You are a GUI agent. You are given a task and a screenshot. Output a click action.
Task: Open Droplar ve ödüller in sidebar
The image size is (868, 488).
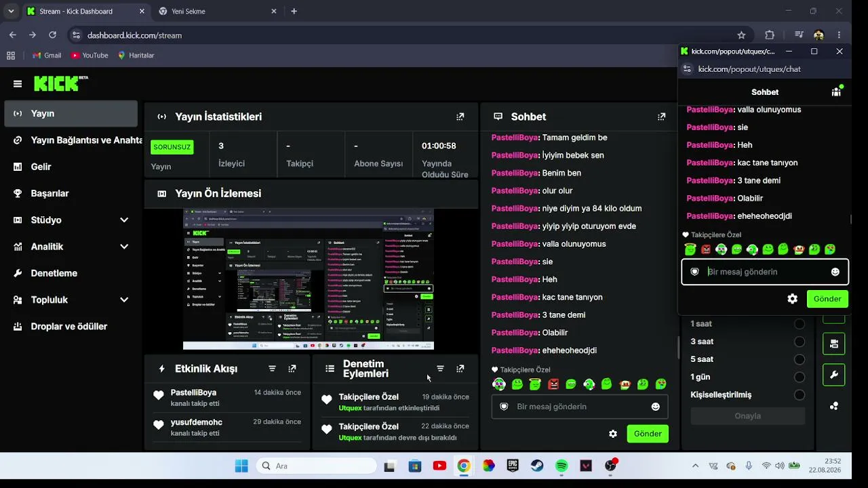tap(71, 326)
